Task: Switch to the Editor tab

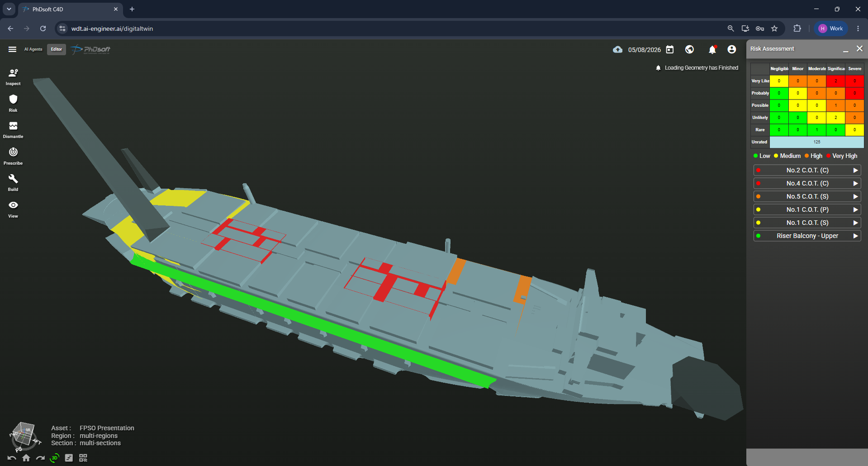Action: coord(57,49)
